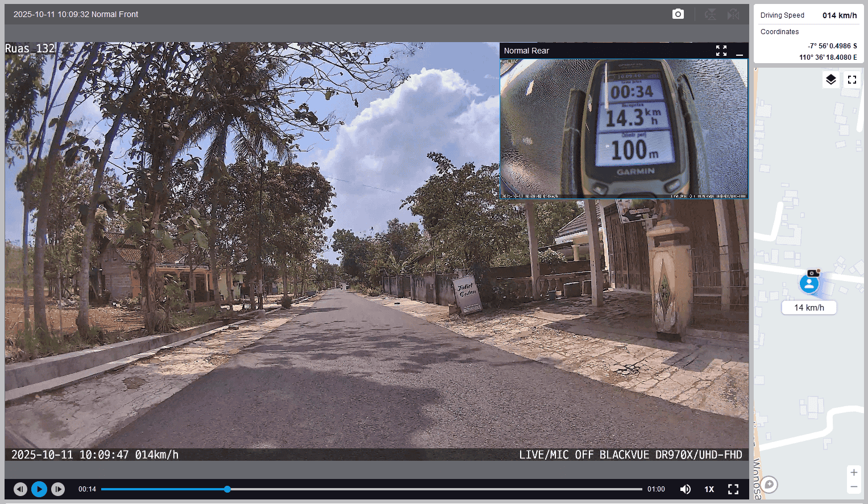
Task: Enter fullscreen video playback
Action: pyautogui.click(x=733, y=489)
